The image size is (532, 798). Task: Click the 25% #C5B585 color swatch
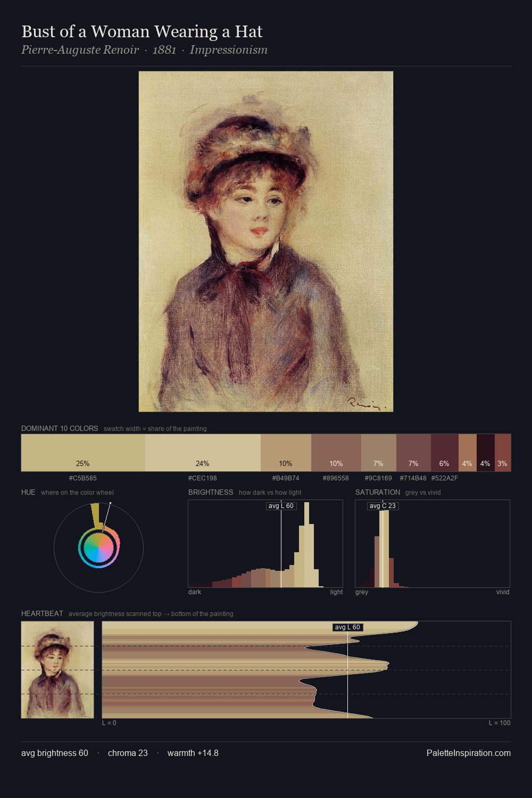(83, 453)
